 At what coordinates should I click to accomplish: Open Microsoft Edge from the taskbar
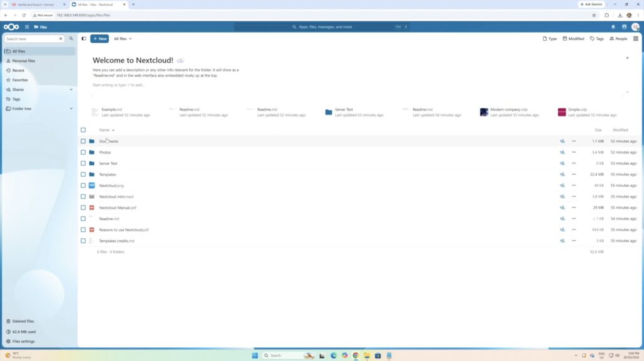pyautogui.click(x=333, y=356)
